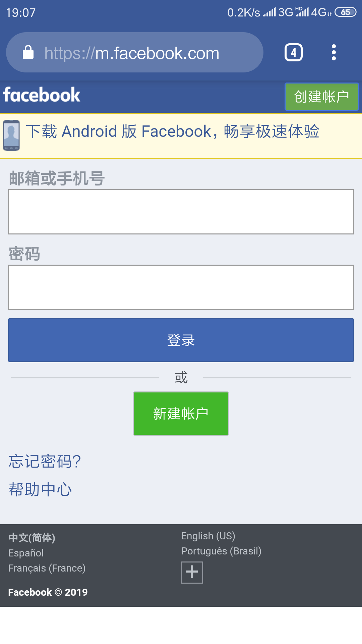Click the green 新建帐户 button
362x644 pixels.
(181, 414)
